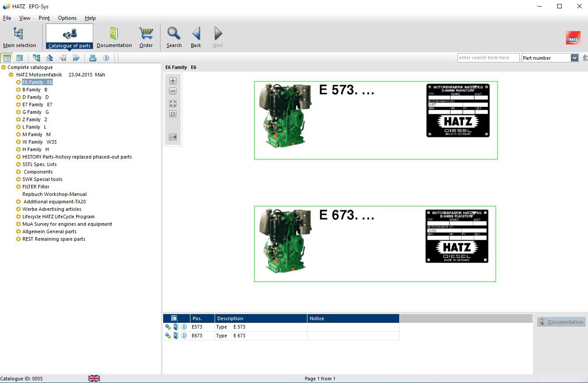This screenshot has height=383, width=588.
Task: Select Repbuch Workshop-Manual tree item
Action: pyautogui.click(x=55, y=194)
